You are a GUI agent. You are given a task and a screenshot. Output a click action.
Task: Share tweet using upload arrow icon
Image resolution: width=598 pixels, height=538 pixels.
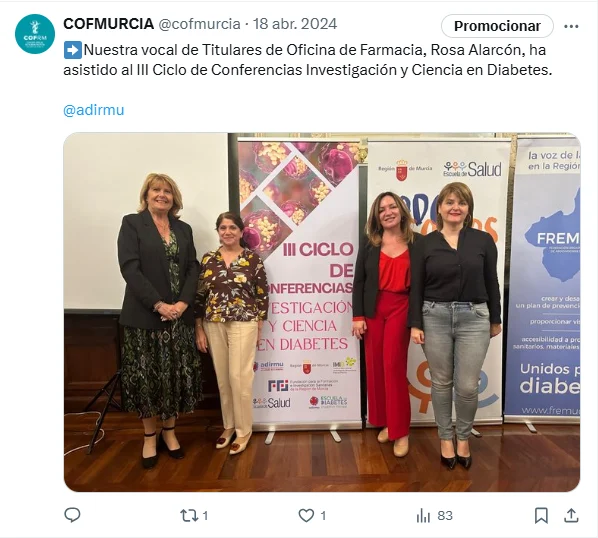pyautogui.click(x=571, y=516)
